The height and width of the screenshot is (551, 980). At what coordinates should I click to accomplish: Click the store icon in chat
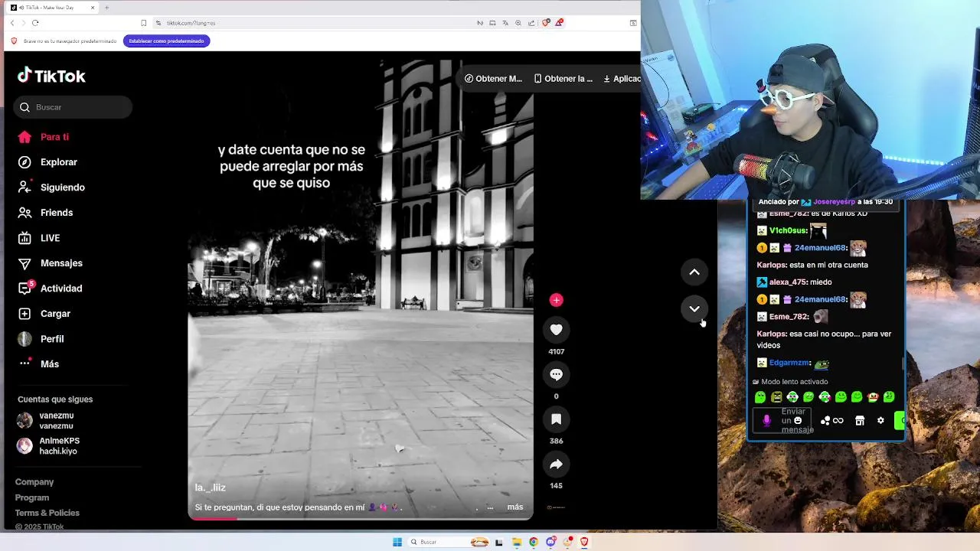[860, 420]
